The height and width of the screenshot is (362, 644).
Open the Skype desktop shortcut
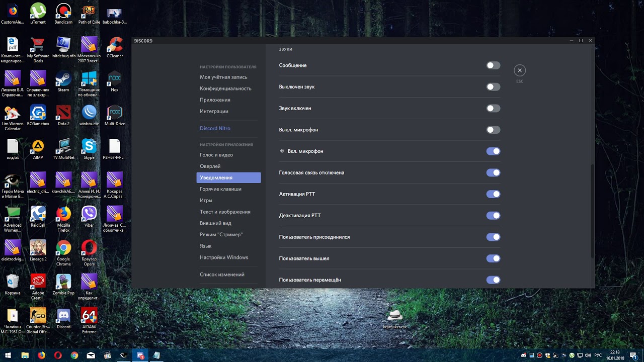coord(89,149)
